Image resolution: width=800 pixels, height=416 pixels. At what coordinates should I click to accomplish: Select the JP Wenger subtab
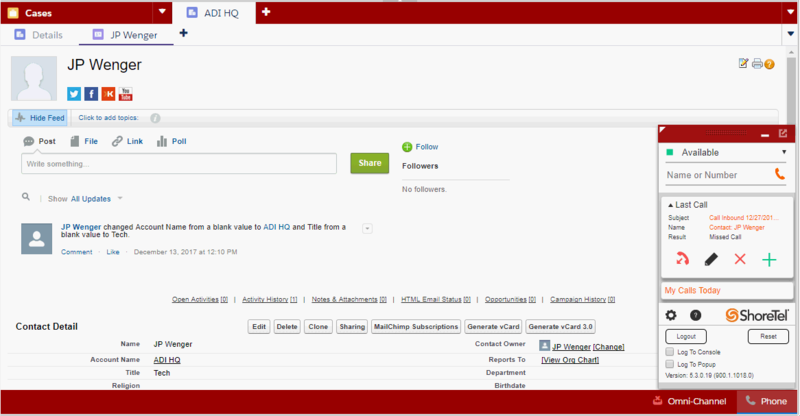point(126,35)
